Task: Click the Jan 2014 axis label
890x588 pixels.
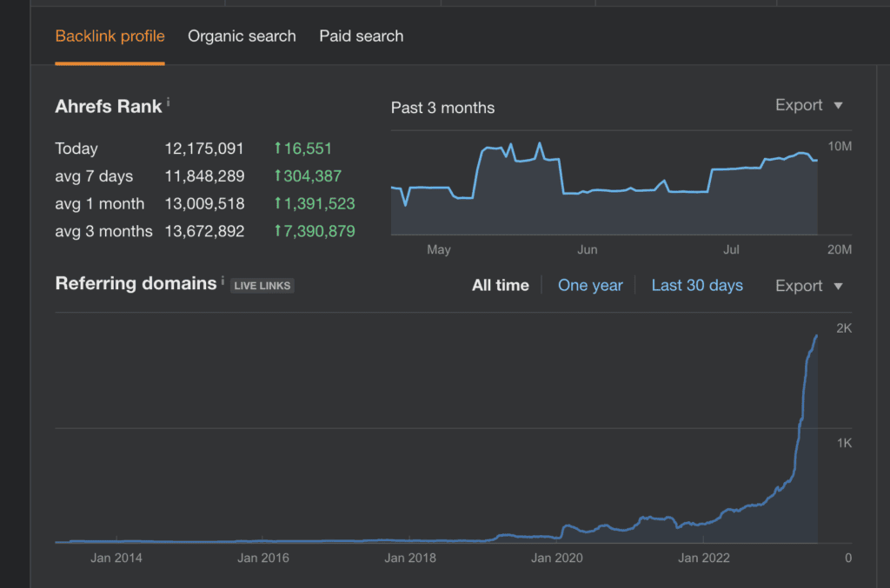Action: pos(116,558)
